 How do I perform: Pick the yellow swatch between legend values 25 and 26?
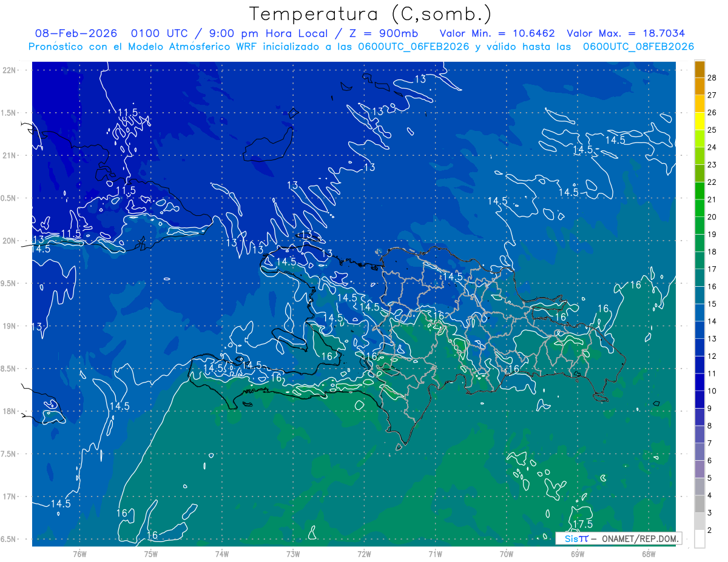(699, 121)
